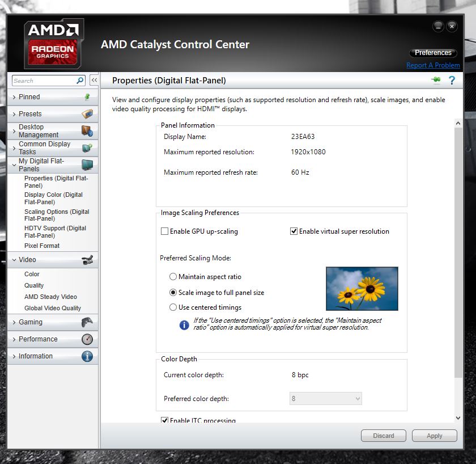This screenshot has height=464, width=476.
Task: Open Display Color (Digital Flat-Panel)
Action: [x=53, y=198]
